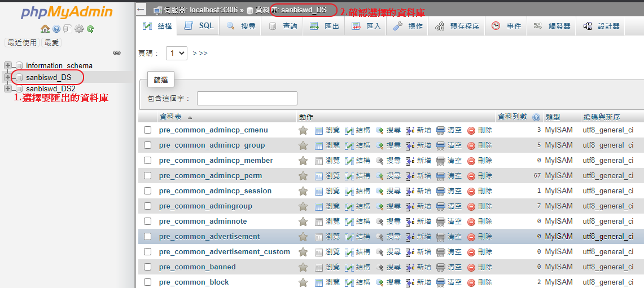644x288 pixels.
Task: Click the phpMyAdmin home icon
Action: click(x=45, y=29)
